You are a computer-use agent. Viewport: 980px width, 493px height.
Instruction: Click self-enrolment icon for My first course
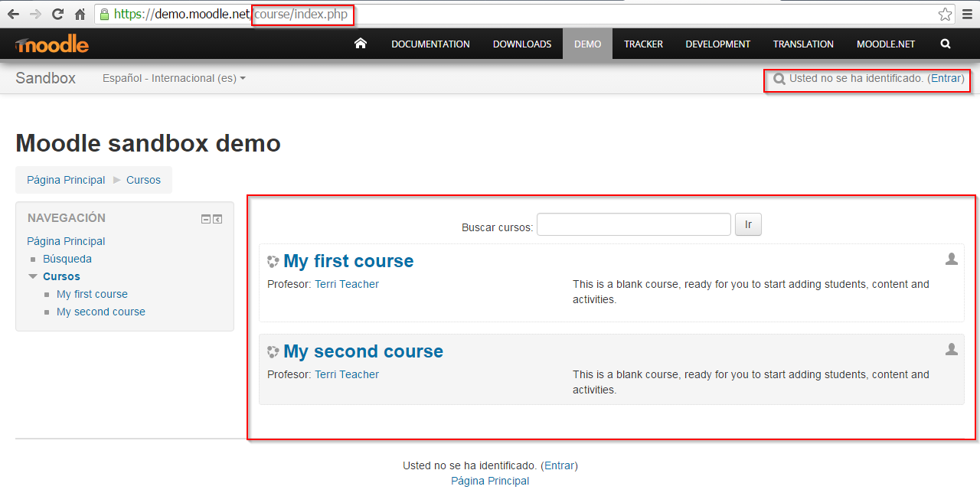click(x=952, y=259)
